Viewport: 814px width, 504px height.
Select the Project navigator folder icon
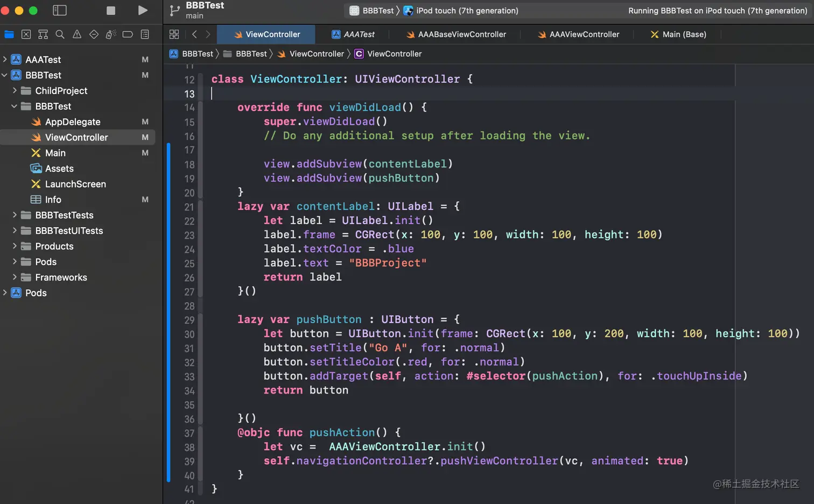9,34
